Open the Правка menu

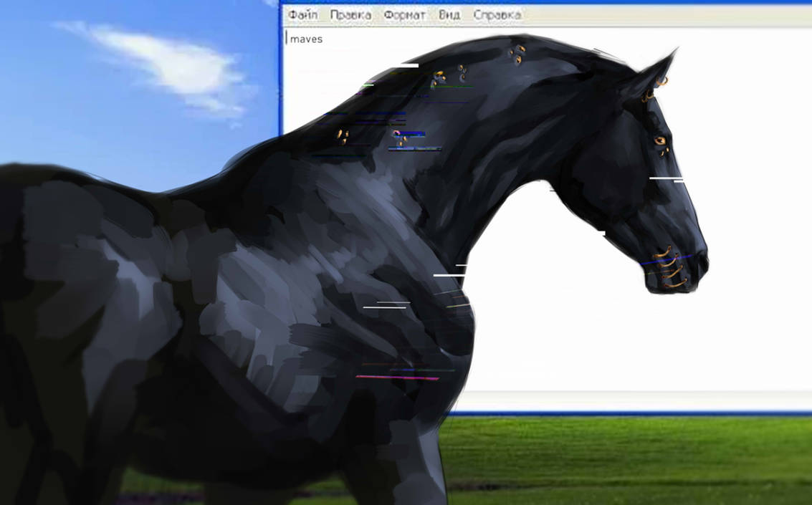350,15
